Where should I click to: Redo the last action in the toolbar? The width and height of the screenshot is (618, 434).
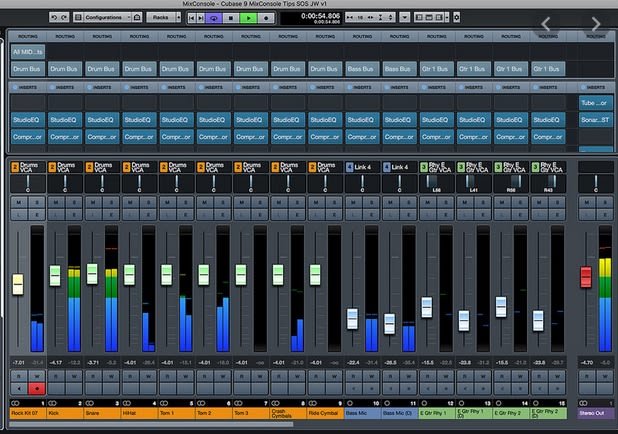point(64,17)
